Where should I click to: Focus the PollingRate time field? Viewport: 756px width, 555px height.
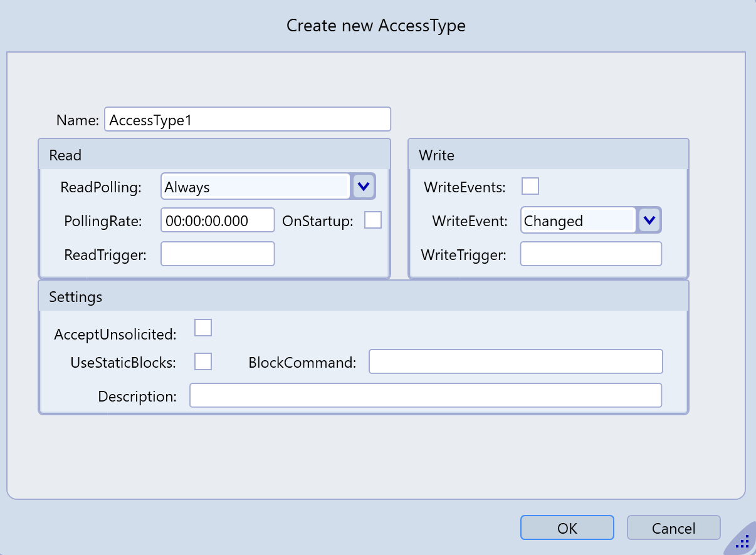click(x=218, y=220)
